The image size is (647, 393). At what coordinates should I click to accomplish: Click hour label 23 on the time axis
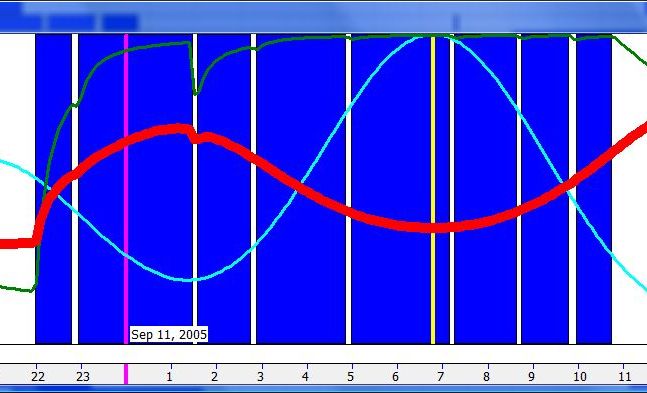click(83, 377)
